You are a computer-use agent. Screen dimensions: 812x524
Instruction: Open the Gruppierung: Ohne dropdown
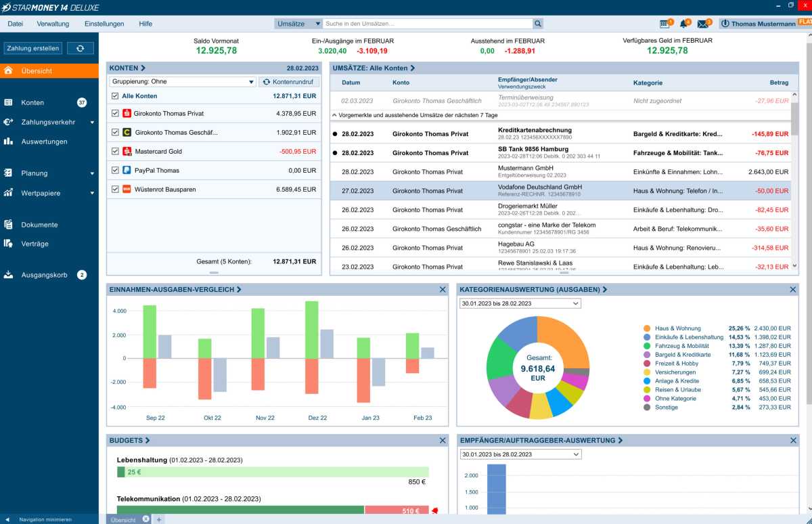183,82
